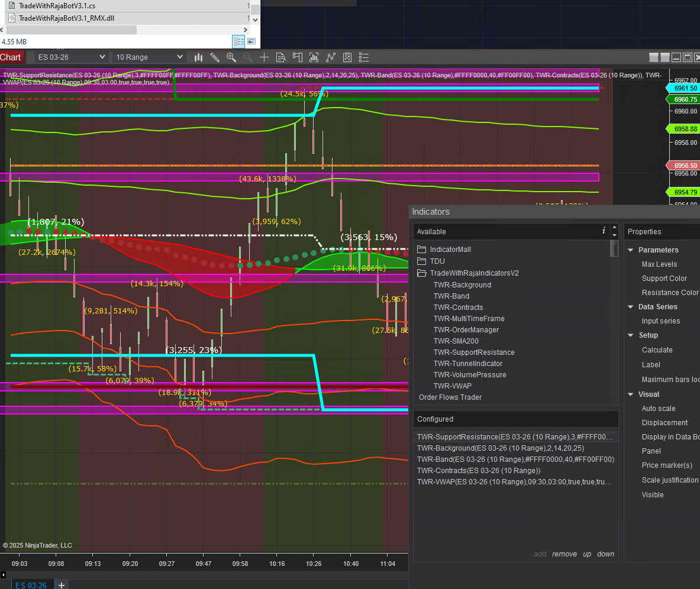Add a new chart tab with plus
The width and height of the screenshot is (700, 589).
tap(61, 585)
